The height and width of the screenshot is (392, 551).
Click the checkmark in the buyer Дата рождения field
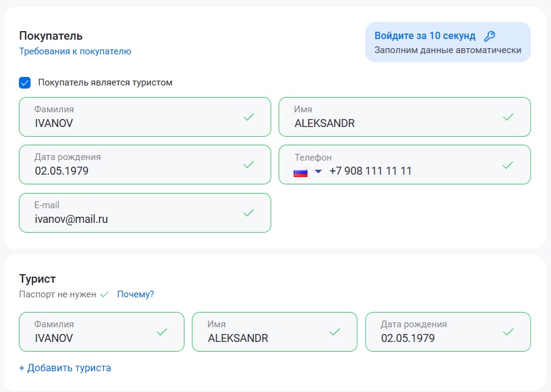click(x=249, y=165)
